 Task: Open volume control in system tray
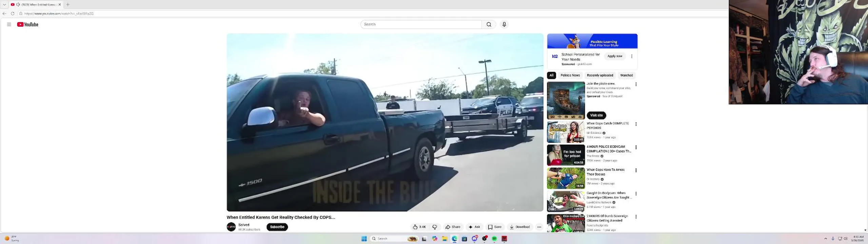(846, 239)
